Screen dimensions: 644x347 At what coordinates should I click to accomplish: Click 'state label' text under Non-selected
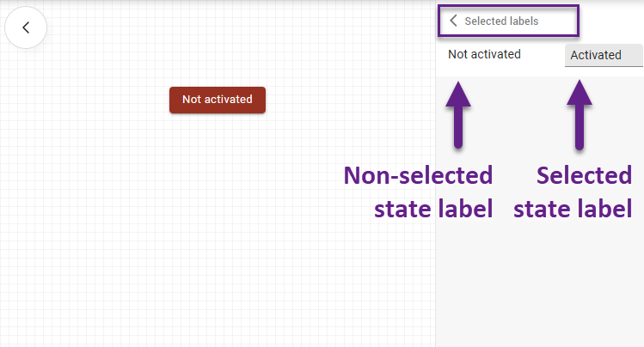coord(433,208)
